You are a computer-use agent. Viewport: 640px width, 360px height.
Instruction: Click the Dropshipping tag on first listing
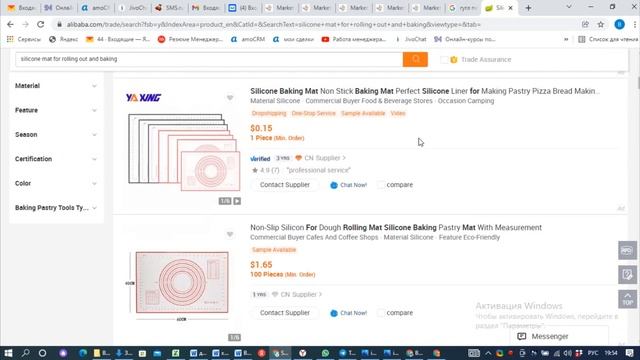pyautogui.click(x=269, y=113)
